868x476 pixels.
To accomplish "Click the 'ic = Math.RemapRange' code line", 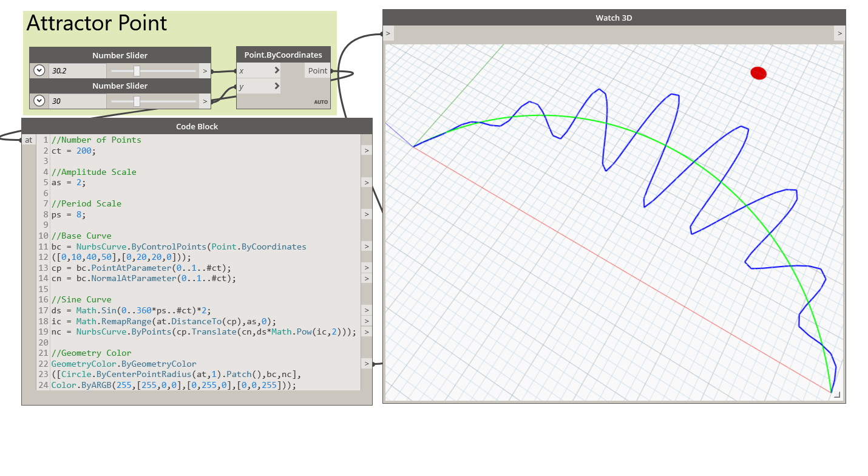I will point(164,321).
